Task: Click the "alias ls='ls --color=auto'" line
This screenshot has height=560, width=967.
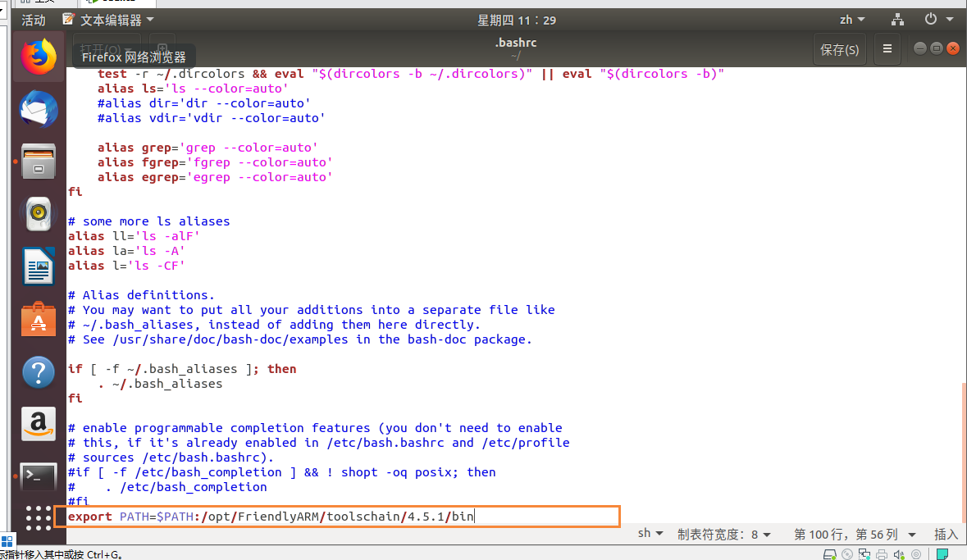Action: (193, 89)
